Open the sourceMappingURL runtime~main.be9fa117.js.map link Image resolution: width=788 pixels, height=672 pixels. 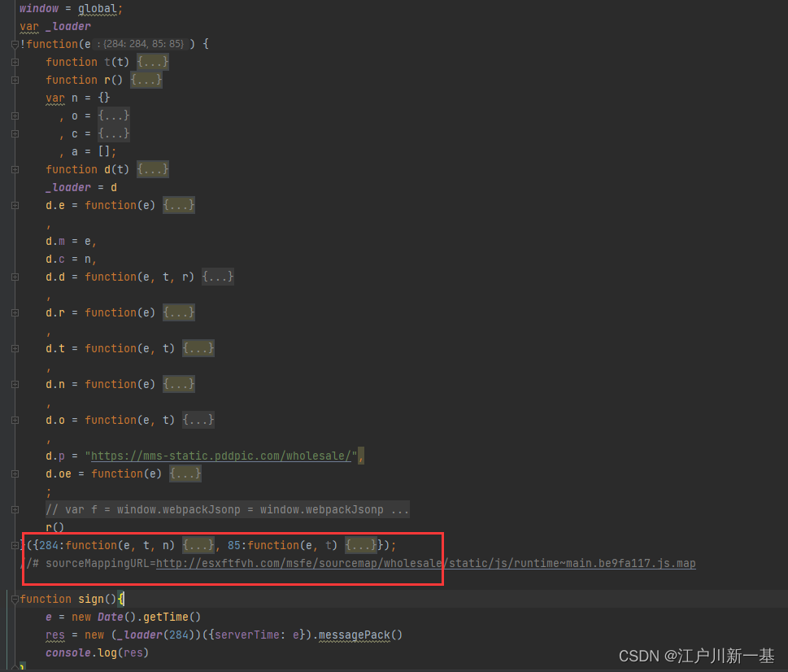425,564
